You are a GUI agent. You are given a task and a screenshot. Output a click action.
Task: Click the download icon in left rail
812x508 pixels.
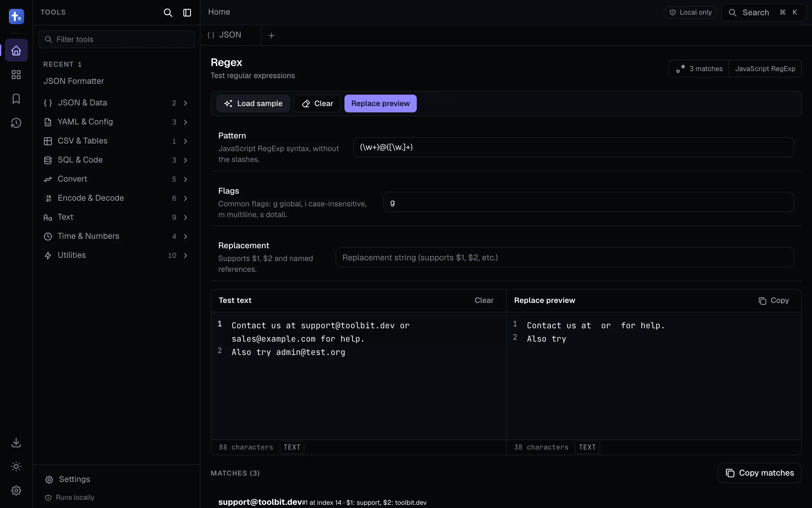(x=16, y=443)
